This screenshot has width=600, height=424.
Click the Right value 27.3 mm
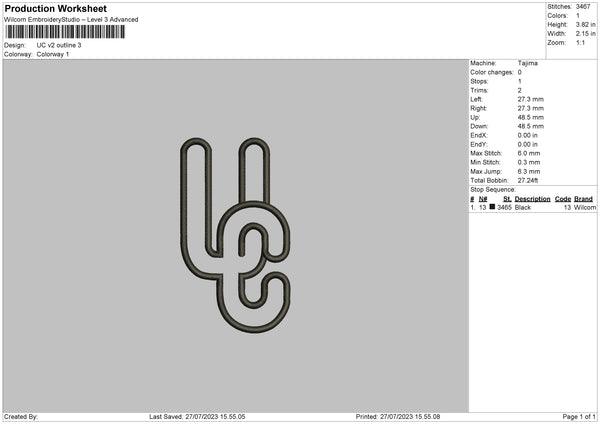tap(531, 108)
